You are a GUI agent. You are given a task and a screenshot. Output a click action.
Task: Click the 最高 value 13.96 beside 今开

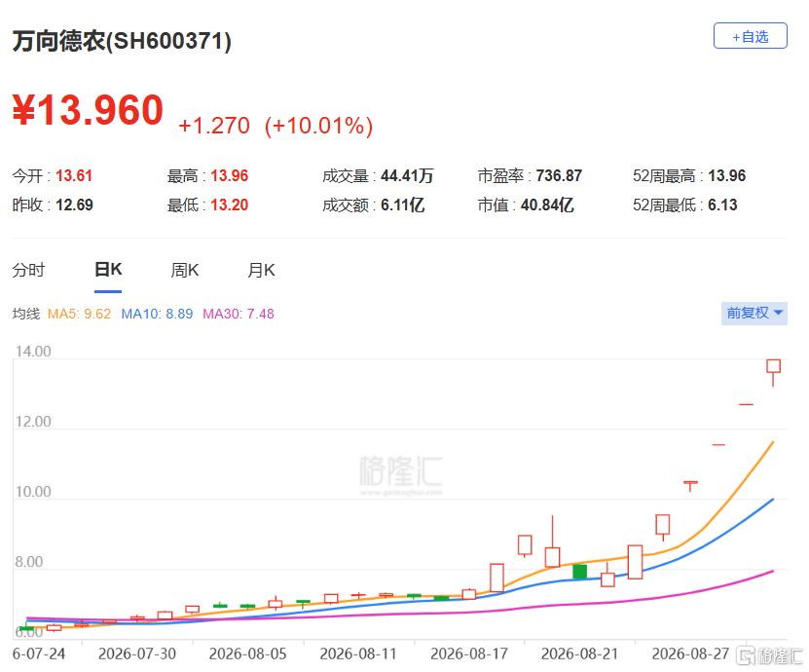pos(229,175)
